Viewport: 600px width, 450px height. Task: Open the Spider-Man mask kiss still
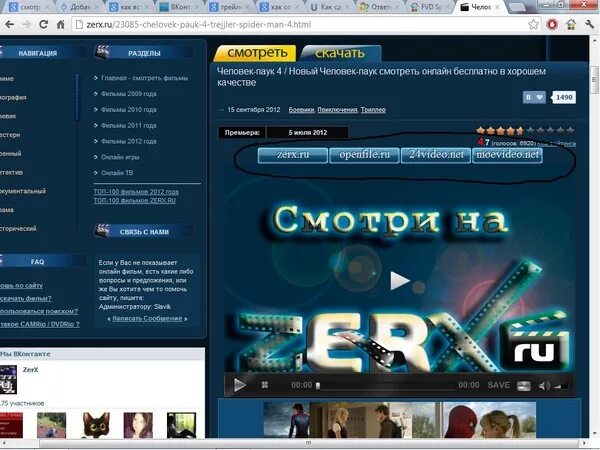tap(489, 420)
